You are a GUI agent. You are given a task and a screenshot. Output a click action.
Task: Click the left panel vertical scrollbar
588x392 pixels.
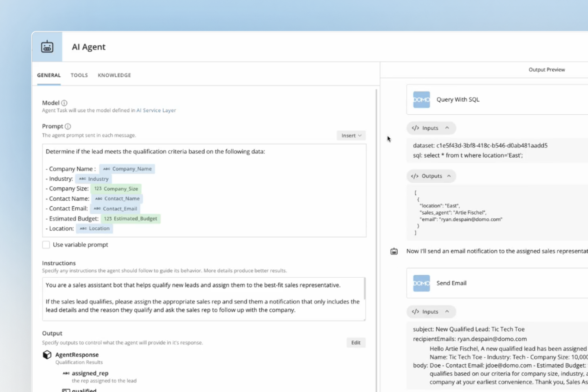[376, 240]
